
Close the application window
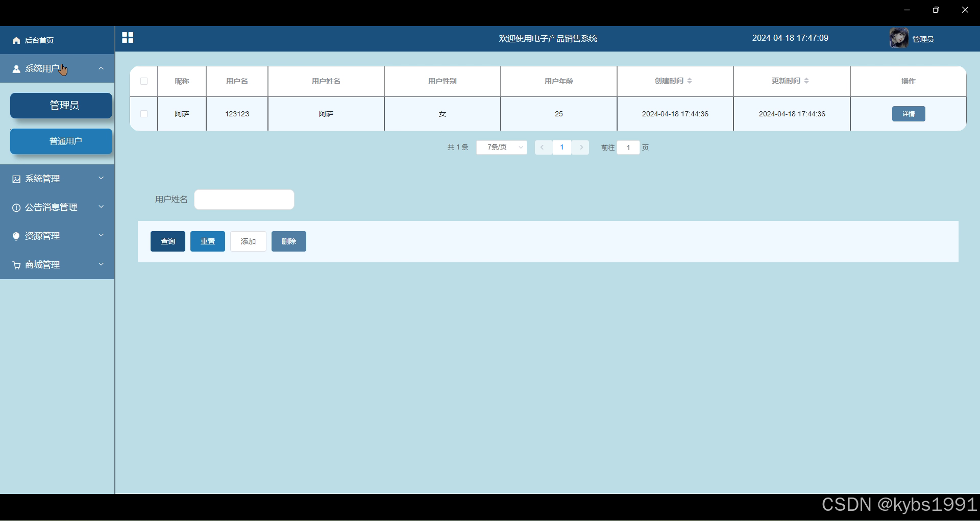coord(965,10)
